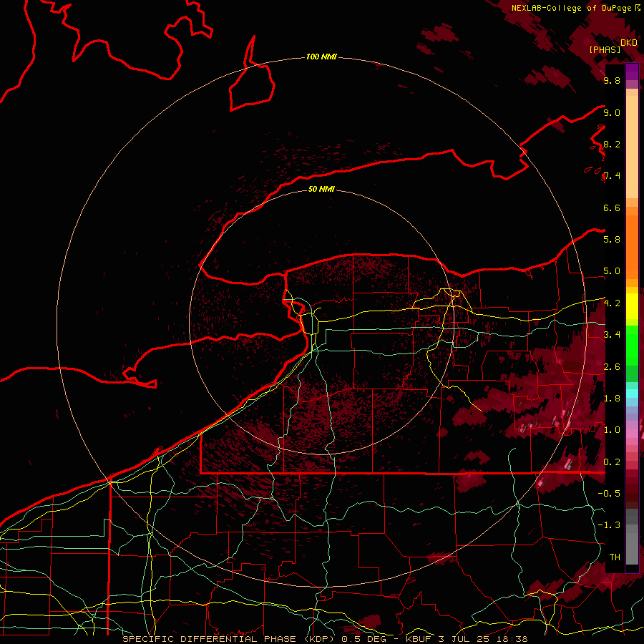The height and width of the screenshot is (644, 644).
Task: Pick the peach color bar segment
Action: pyautogui.click(x=632, y=148)
